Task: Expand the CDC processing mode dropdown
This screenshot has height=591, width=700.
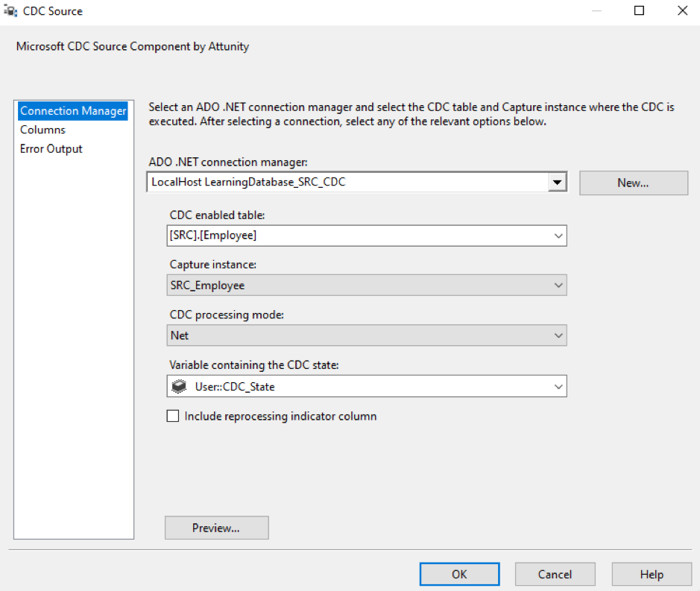Action: [558, 335]
